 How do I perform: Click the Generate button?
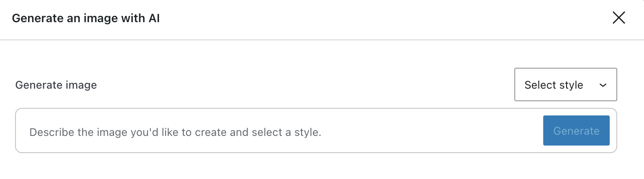pos(576,131)
